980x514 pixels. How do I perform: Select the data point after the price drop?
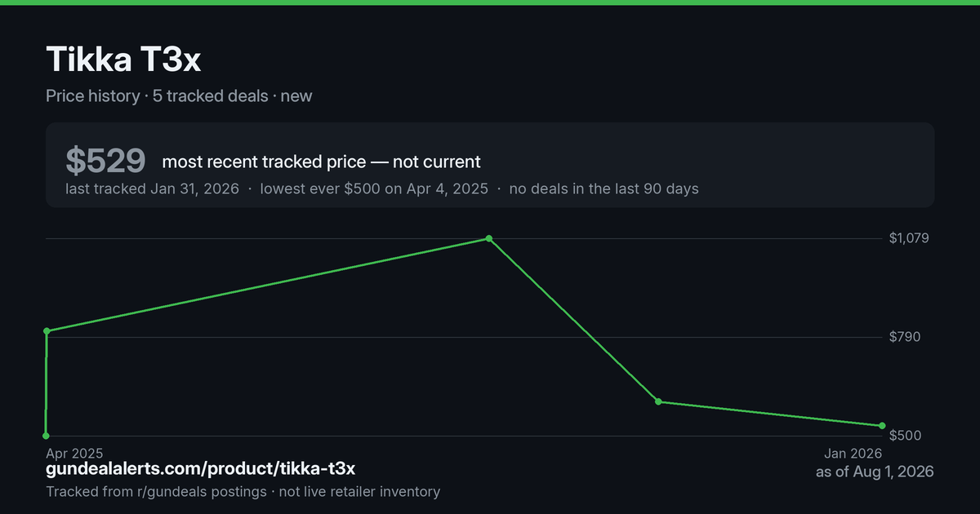coord(658,401)
